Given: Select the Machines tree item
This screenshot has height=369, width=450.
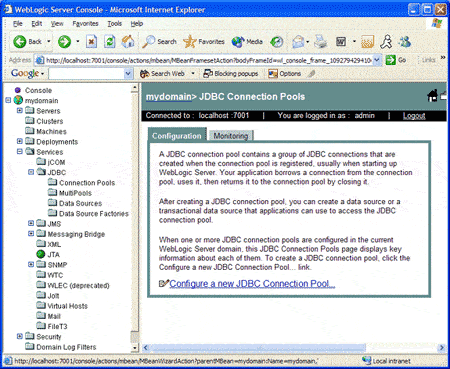Looking at the screenshot, I should pos(51,131).
